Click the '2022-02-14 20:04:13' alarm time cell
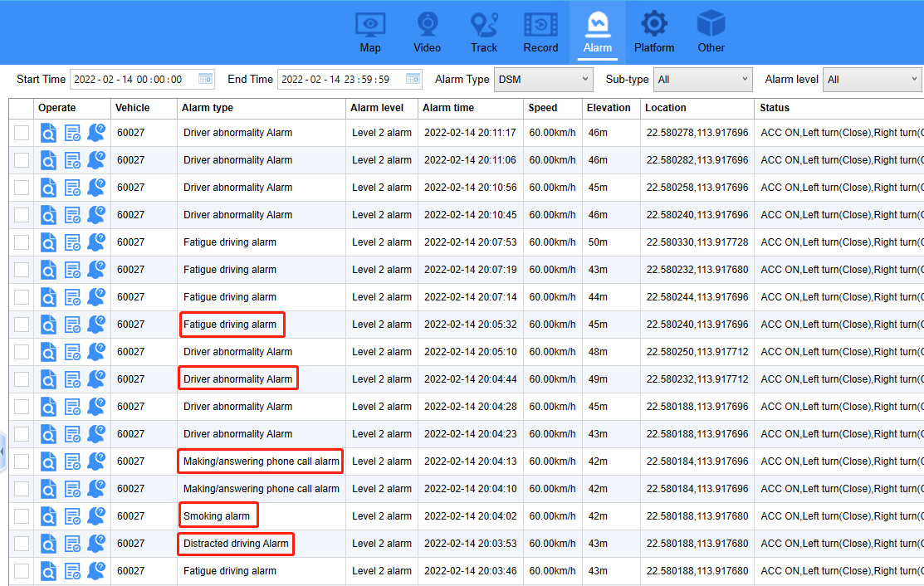This screenshot has width=924, height=586. tap(470, 461)
